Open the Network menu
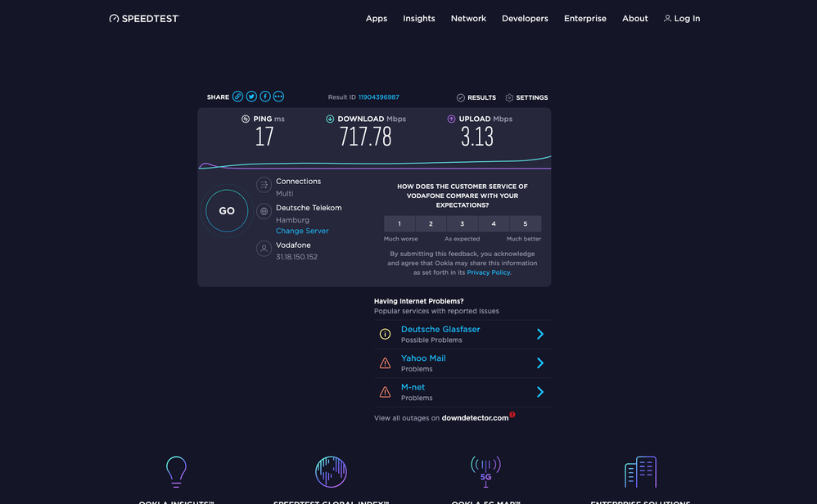 pos(468,18)
